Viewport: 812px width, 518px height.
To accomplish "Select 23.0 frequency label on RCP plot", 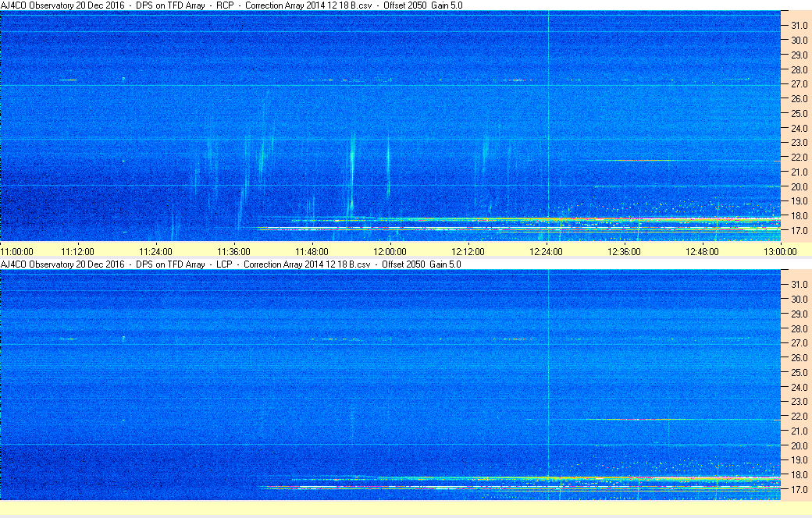I will click(799, 142).
